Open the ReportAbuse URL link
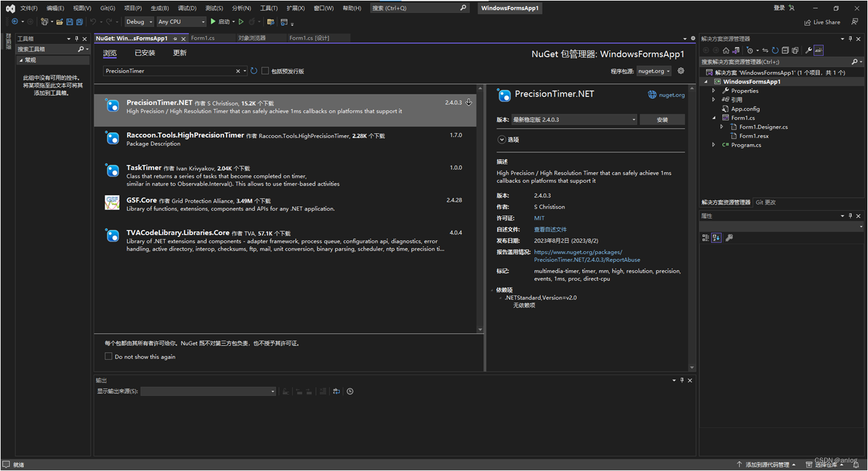The width and height of the screenshot is (868, 471). click(x=587, y=256)
